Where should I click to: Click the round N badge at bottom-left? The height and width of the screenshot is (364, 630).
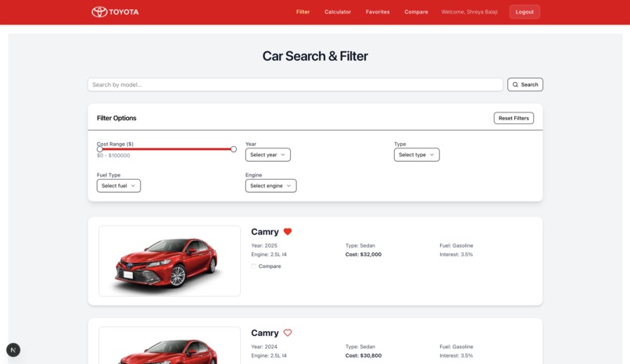(13, 350)
